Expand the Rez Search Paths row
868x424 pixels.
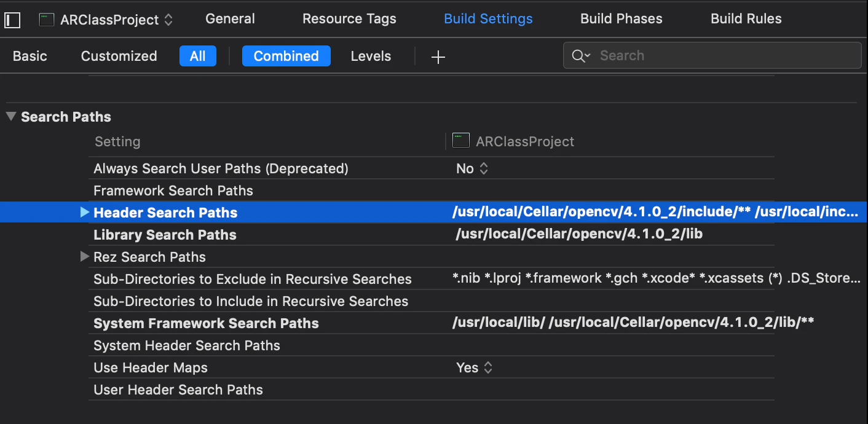click(x=85, y=257)
